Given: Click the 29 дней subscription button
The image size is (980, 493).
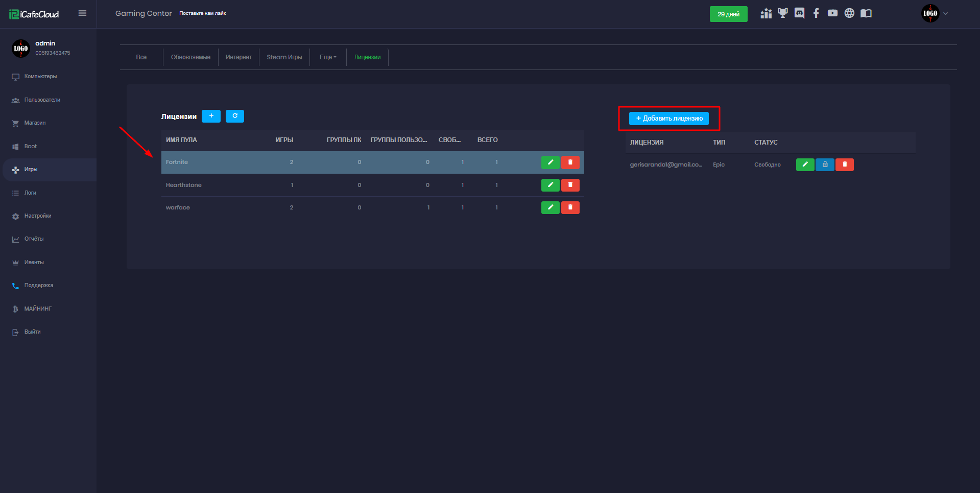Looking at the screenshot, I should [x=729, y=14].
